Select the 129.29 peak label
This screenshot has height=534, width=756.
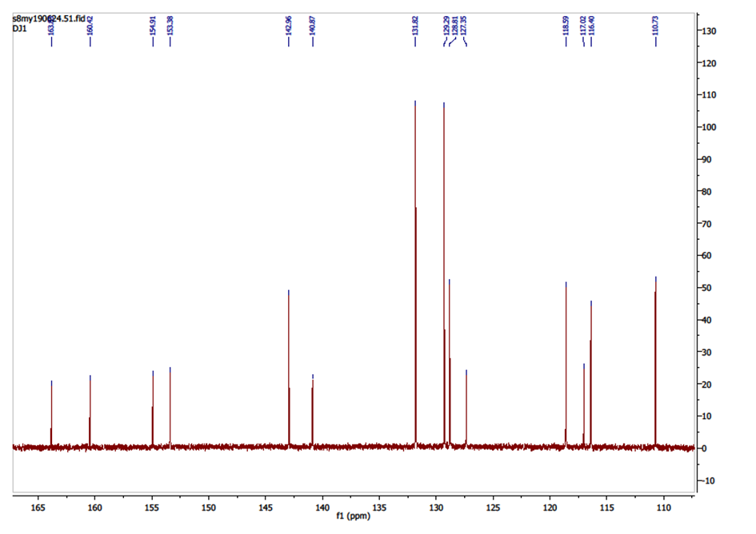pos(444,28)
